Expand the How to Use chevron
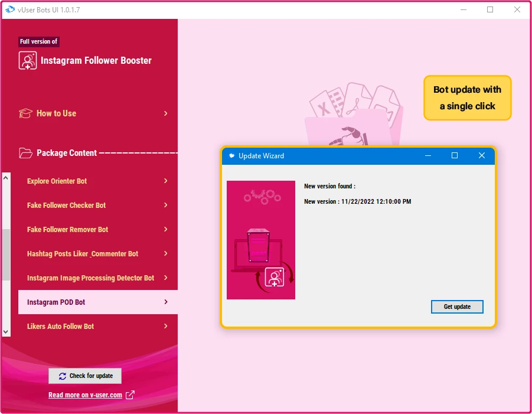 [165, 113]
